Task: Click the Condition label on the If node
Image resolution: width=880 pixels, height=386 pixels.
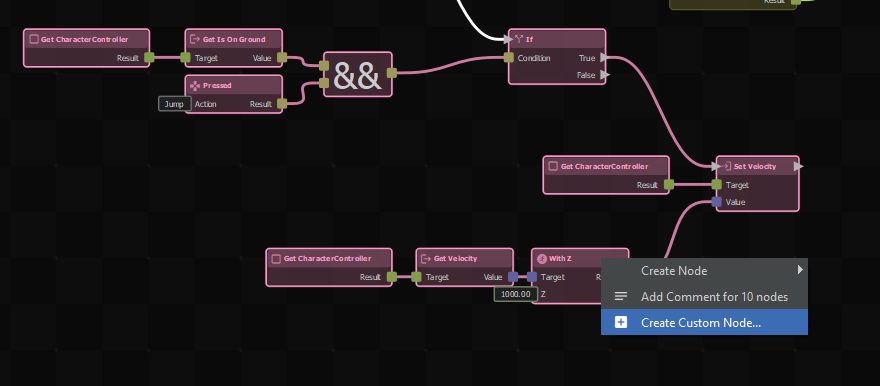Action: [x=534, y=58]
